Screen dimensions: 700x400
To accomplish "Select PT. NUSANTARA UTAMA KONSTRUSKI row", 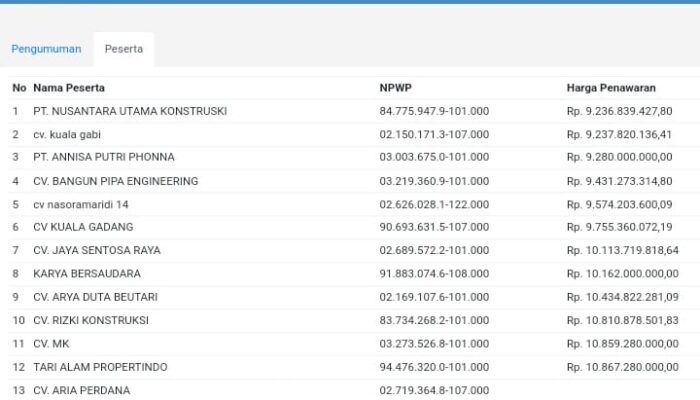I will tap(129, 111).
